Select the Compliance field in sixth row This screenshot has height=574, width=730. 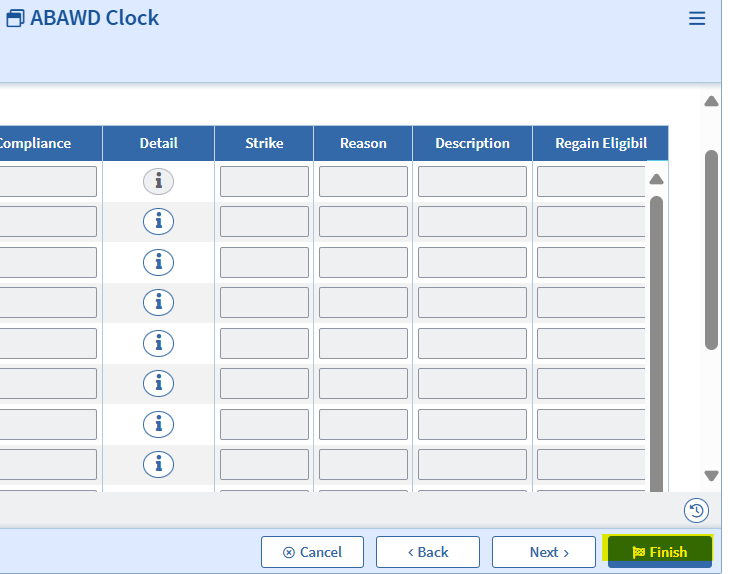point(48,384)
